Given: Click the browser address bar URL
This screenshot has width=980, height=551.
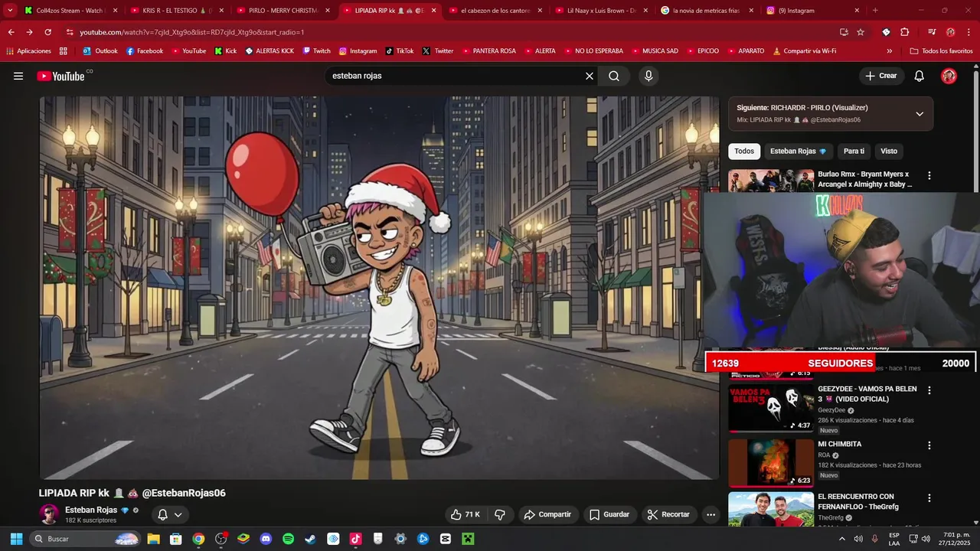Looking at the screenshot, I should (191, 32).
